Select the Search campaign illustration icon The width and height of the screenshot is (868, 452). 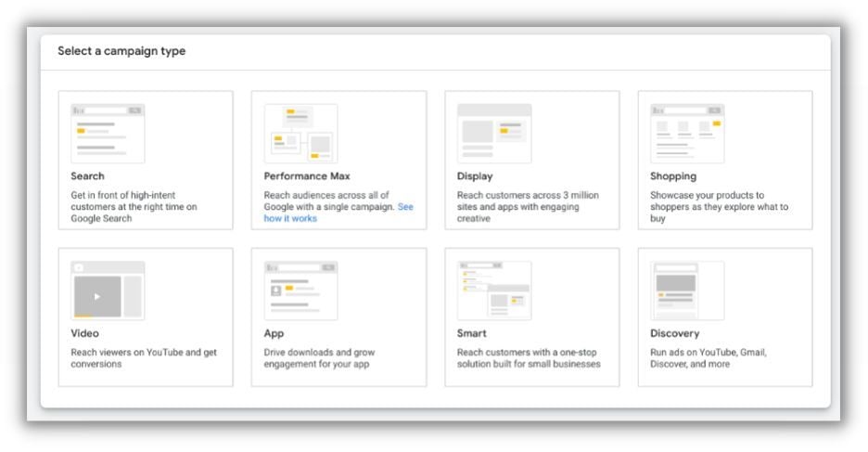click(108, 133)
